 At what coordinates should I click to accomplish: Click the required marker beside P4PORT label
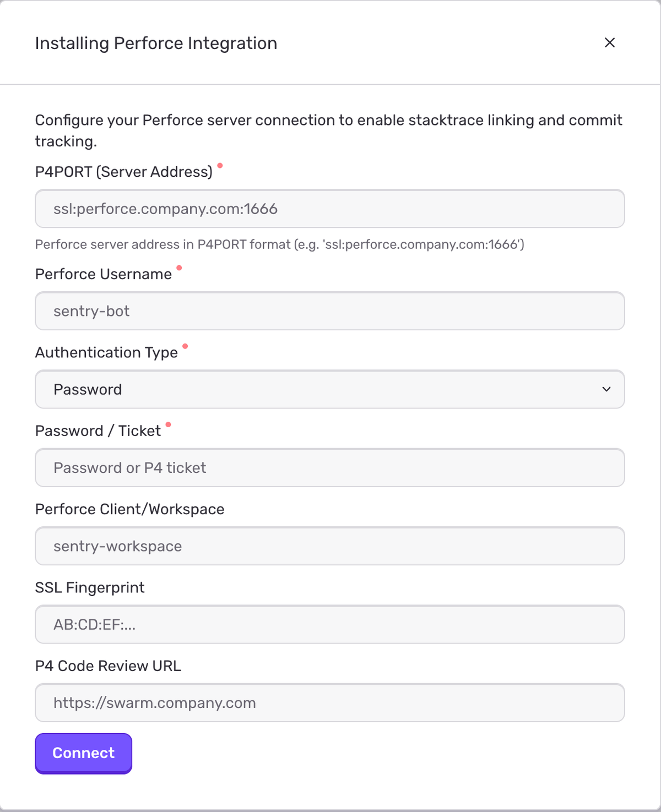(221, 166)
